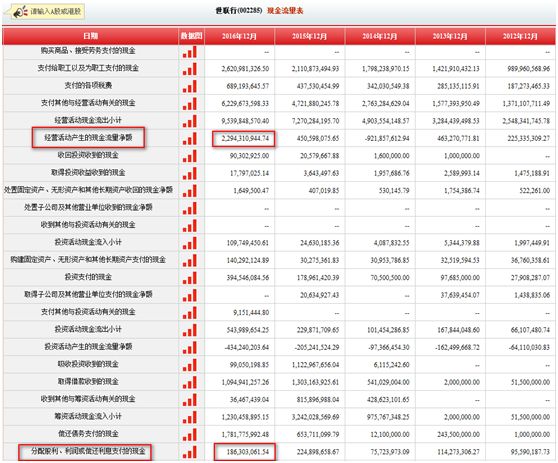The image size is (558, 463).
Task: Open chart icon for 偿还债务支付的现金 row
Action: pos(190,435)
